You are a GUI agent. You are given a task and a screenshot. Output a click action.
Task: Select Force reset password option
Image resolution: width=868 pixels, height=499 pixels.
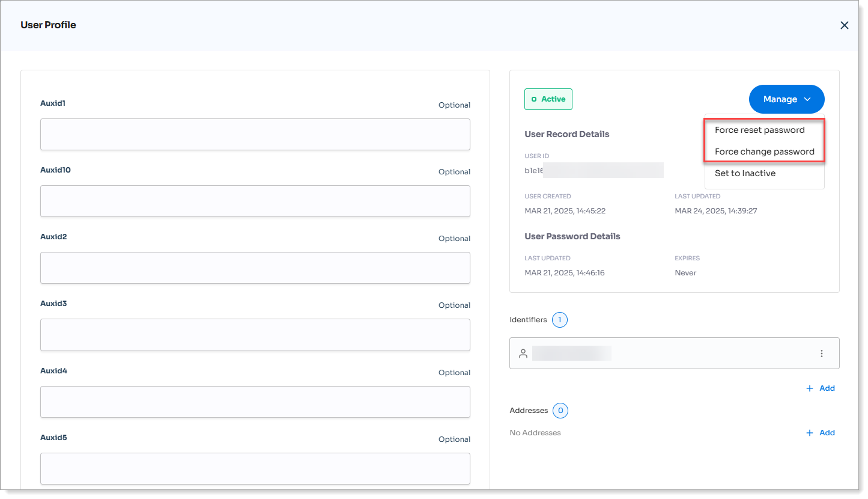point(759,130)
